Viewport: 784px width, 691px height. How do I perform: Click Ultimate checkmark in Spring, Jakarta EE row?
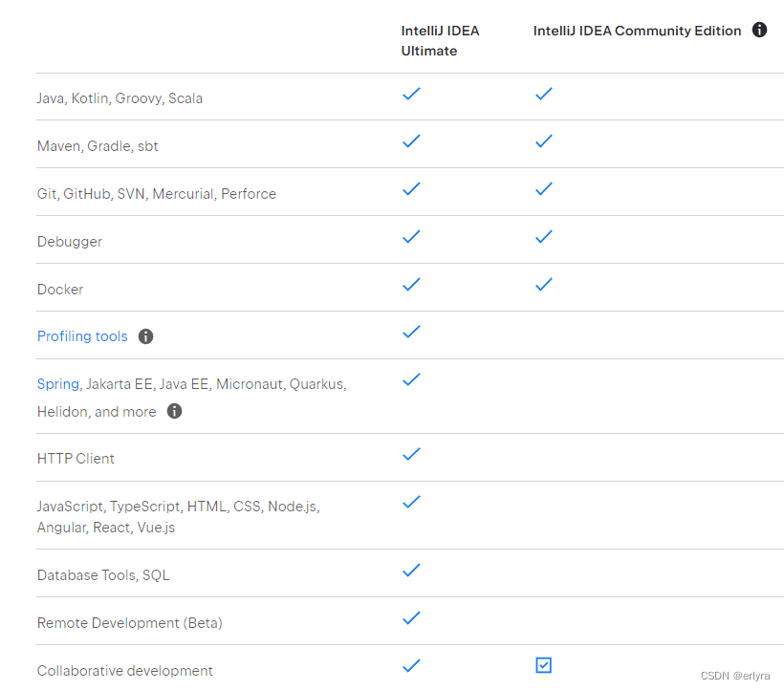(x=411, y=379)
